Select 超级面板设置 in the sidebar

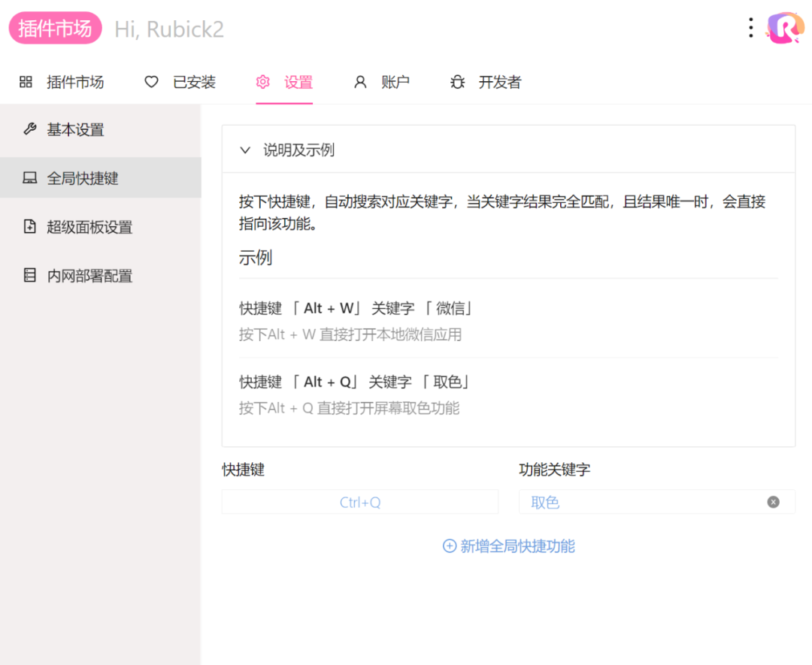click(89, 226)
